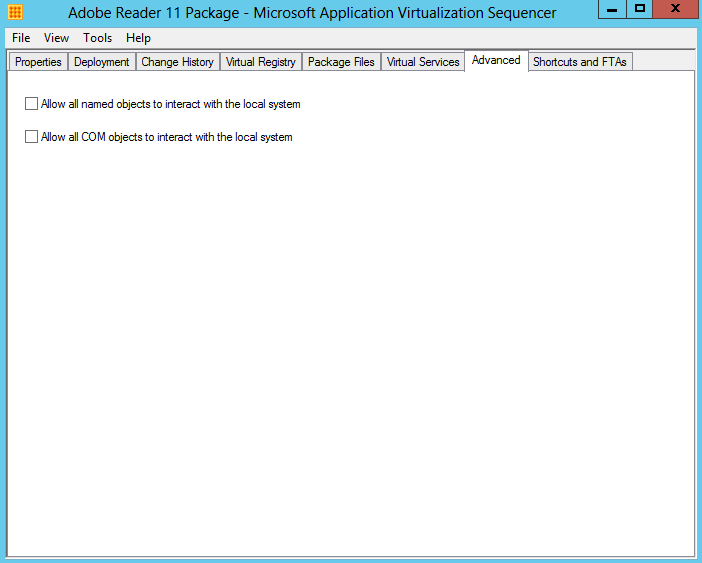
Task: Switch to the Virtual Services tab
Action: point(423,62)
